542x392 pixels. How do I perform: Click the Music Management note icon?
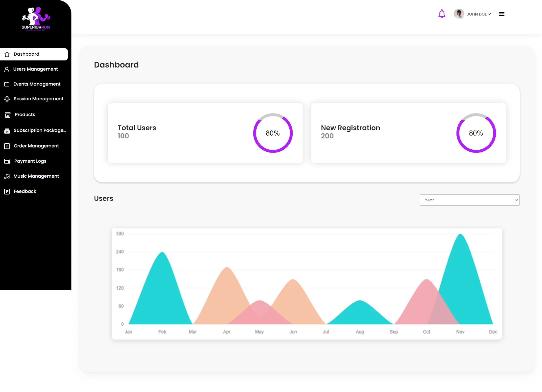pos(7,176)
